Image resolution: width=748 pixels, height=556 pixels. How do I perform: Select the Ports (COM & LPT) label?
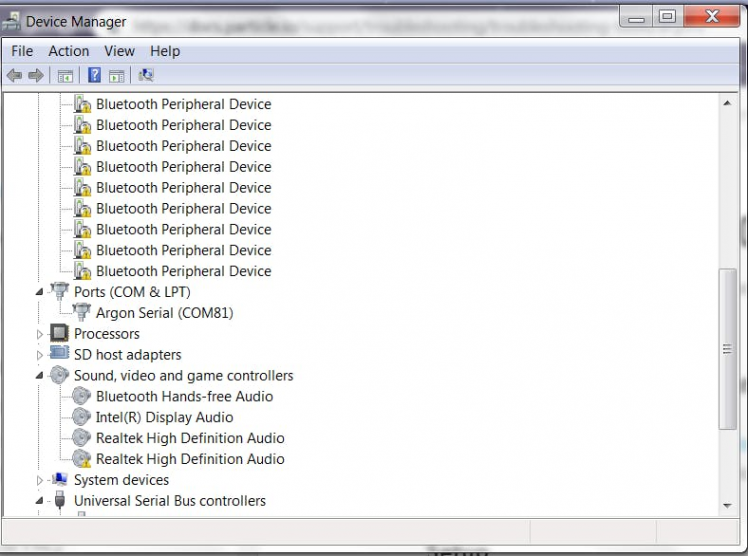pos(132,292)
